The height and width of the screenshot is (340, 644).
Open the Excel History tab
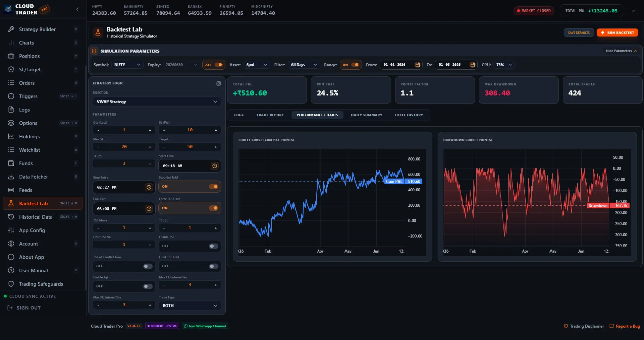coord(409,115)
